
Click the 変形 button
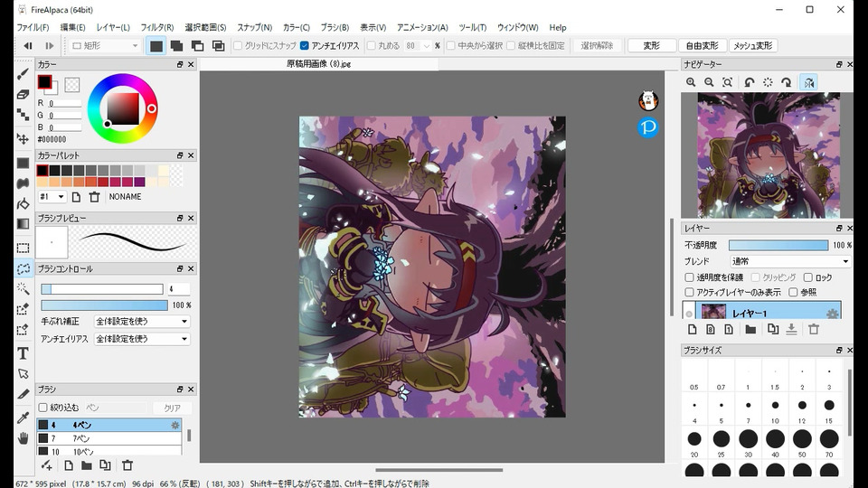(652, 45)
